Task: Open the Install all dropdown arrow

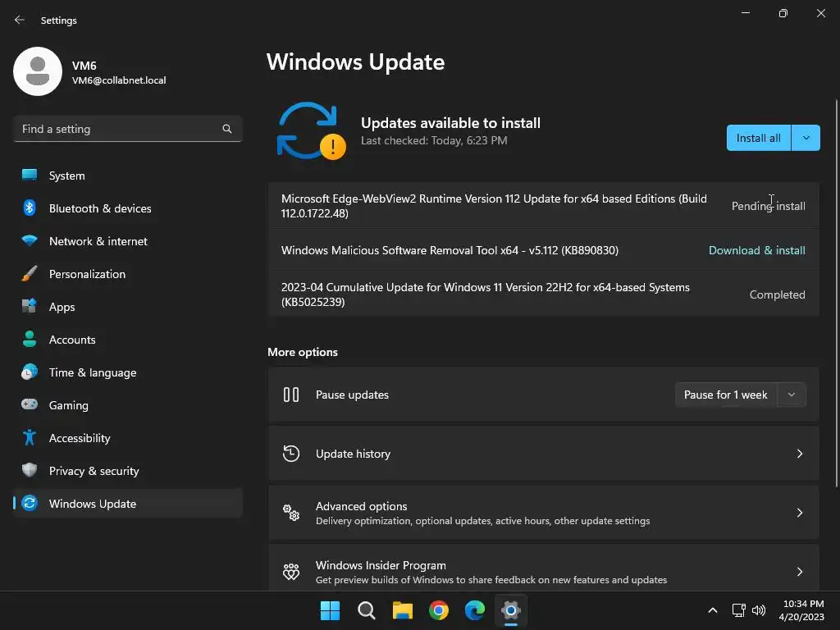Action: point(806,138)
